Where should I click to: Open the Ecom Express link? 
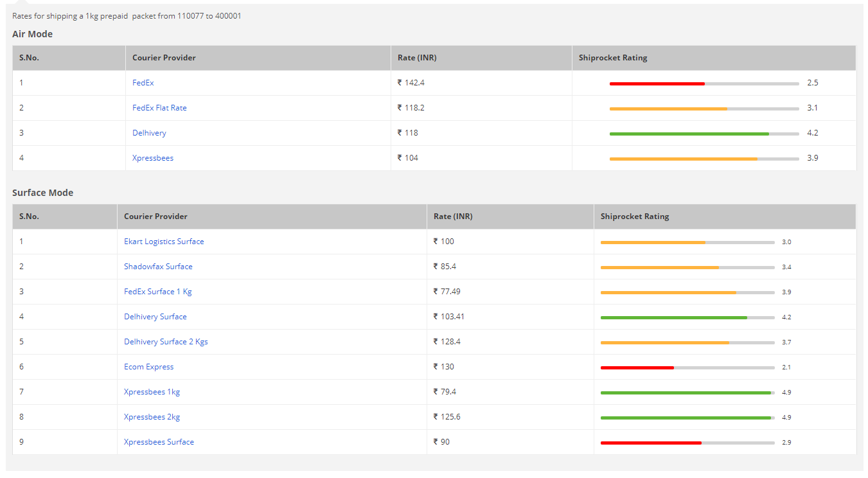[149, 367]
